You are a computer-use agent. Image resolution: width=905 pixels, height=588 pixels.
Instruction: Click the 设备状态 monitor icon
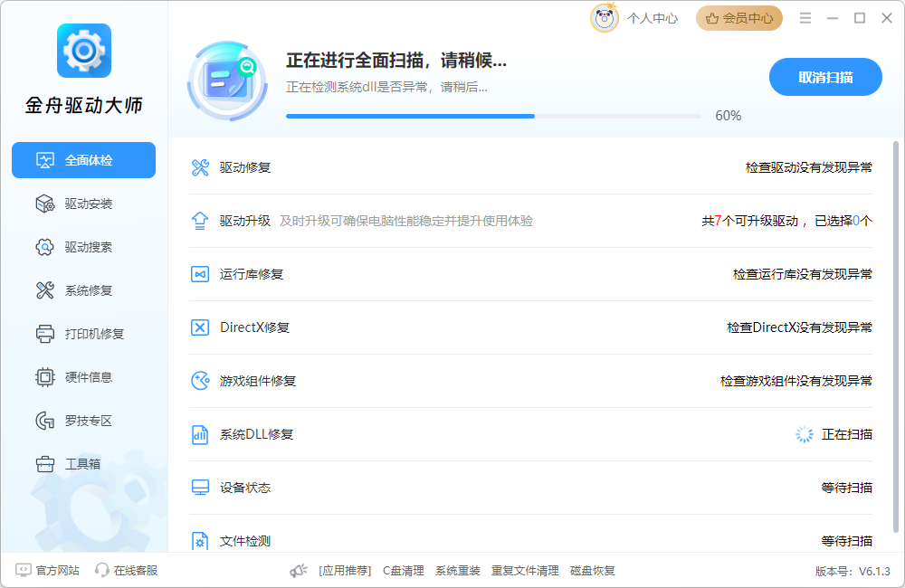tap(200, 488)
